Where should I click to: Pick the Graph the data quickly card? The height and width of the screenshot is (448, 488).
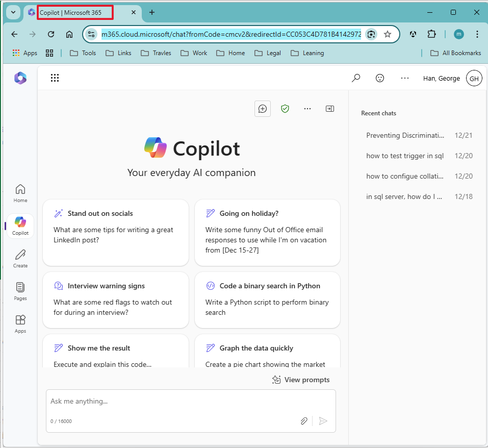click(x=267, y=351)
